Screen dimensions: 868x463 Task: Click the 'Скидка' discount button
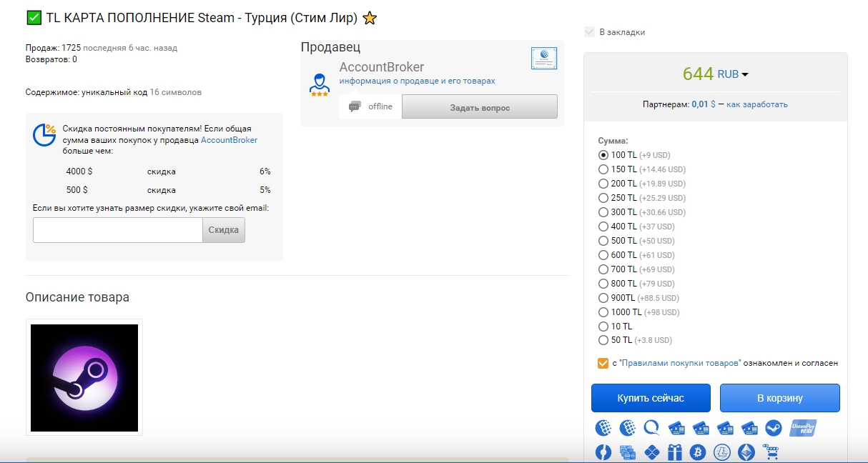pos(224,230)
